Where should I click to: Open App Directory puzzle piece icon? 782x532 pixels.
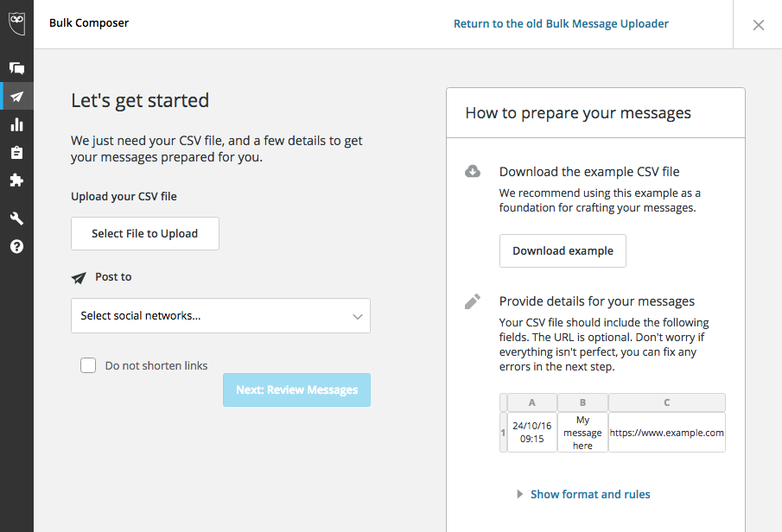pos(16,180)
